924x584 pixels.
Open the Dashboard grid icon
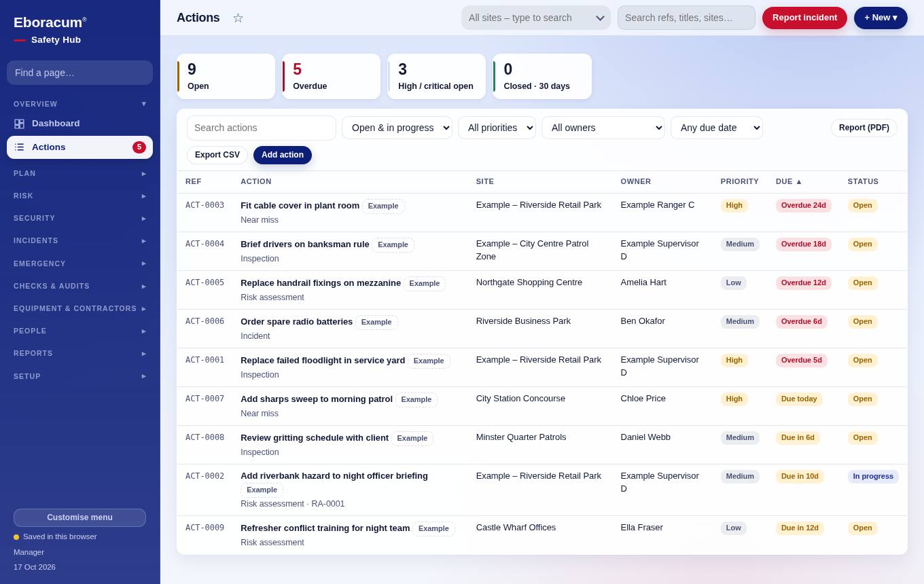[19, 124]
